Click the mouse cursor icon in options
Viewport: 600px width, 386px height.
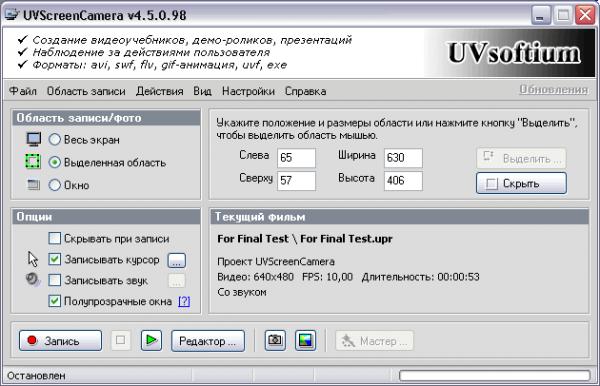tap(33, 259)
